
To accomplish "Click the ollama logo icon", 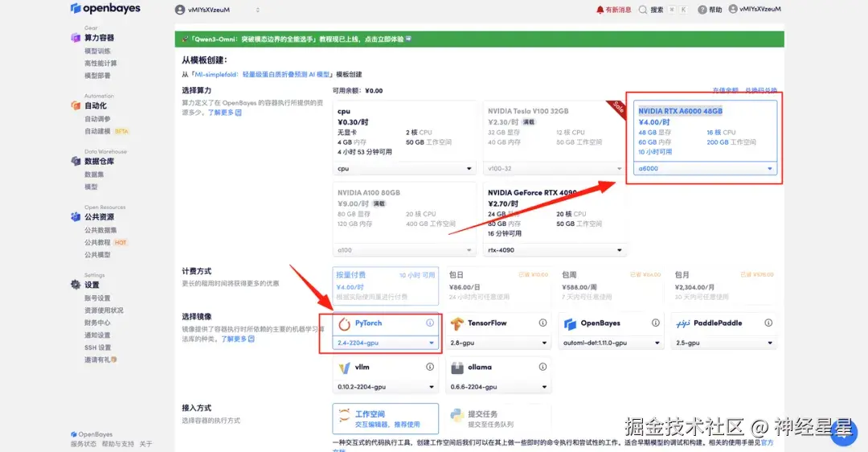I will tap(457, 368).
